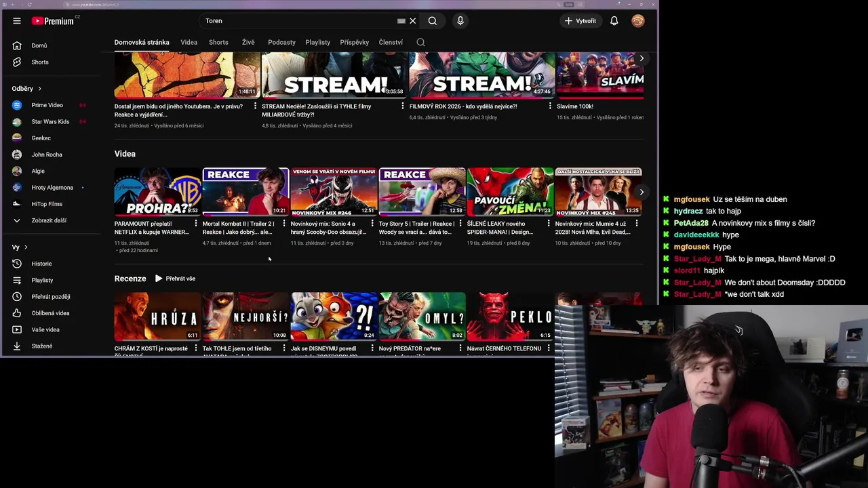Image resolution: width=868 pixels, height=488 pixels.
Task: Click Přehrát vše play all button
Action: pyautogui.click(x=175, y=279)
